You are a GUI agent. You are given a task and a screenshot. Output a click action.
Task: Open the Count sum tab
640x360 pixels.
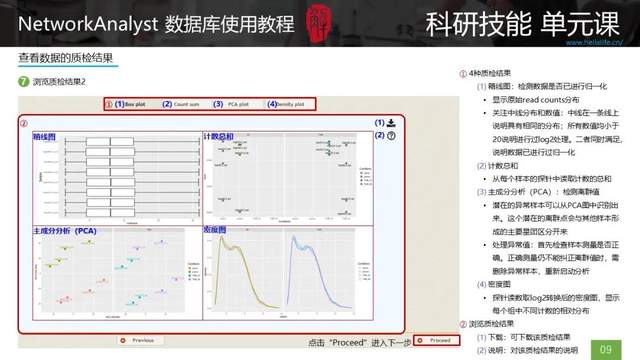point(187,104)
